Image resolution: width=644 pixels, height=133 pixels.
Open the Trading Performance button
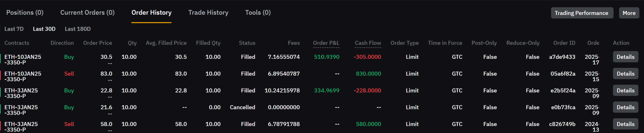point(582,13)
